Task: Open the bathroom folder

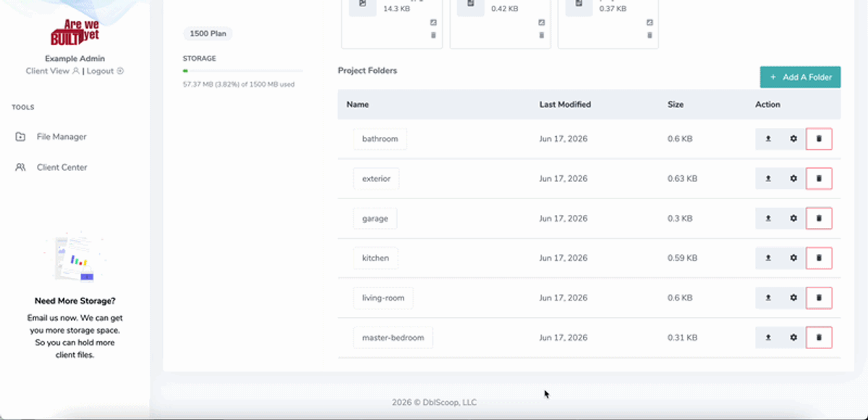Action: [380, 139]
